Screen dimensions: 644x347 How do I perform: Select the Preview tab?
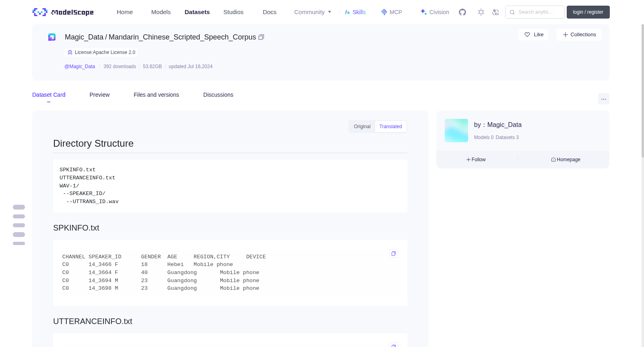(x=99, y=95)
